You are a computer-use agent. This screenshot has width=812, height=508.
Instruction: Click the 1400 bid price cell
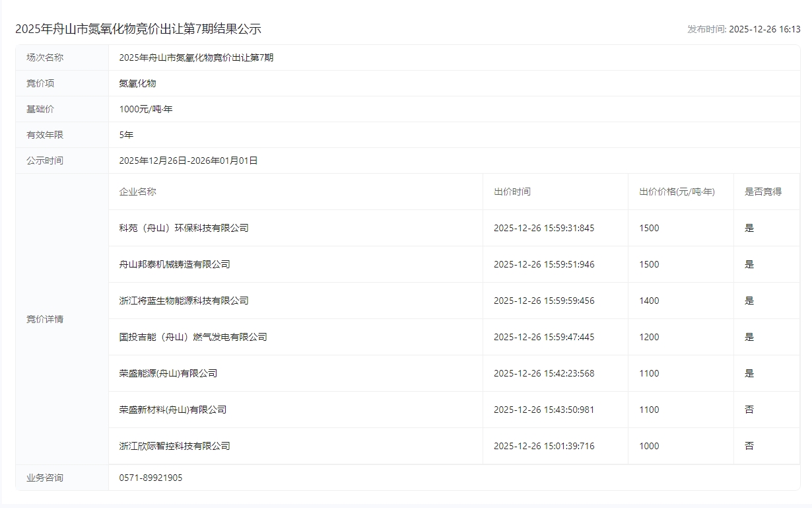point(649,301)
